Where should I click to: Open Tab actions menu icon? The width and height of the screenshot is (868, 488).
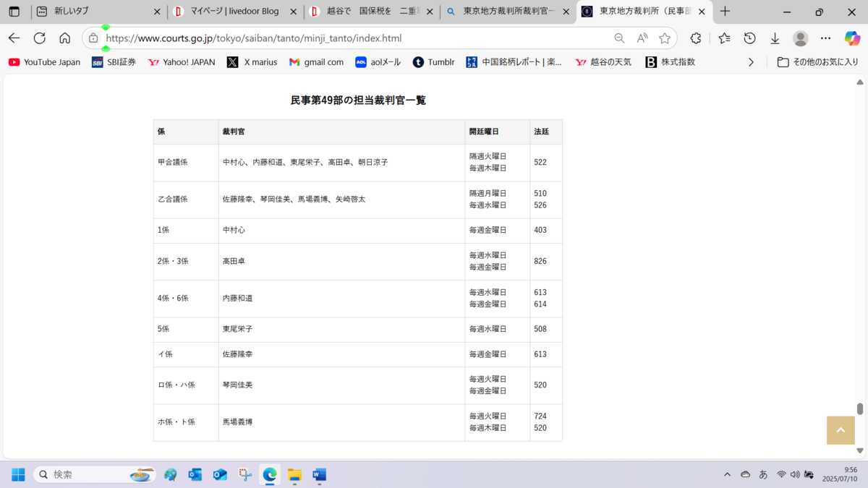[x=14, y=12]
